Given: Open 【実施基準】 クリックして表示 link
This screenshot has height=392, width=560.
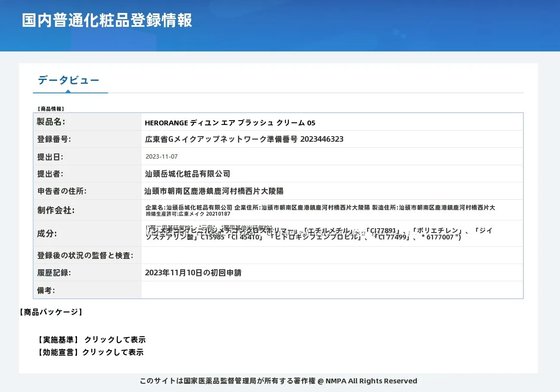Looking at the screenshot, I should [x=91, y=340].
